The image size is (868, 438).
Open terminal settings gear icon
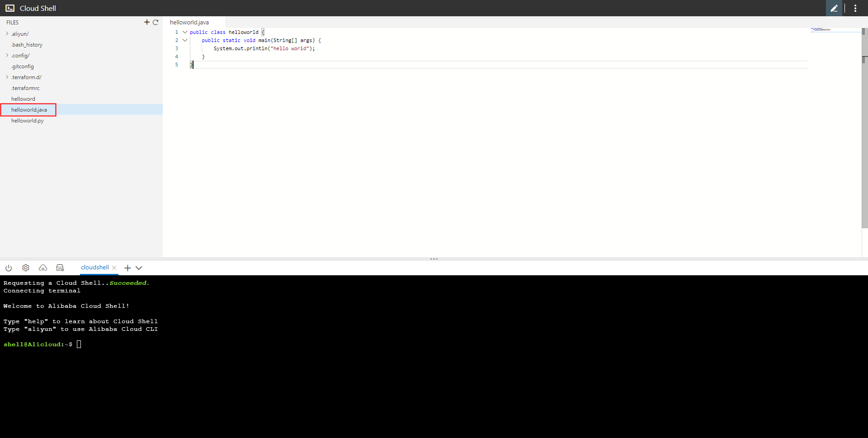(x=26, y=268)
